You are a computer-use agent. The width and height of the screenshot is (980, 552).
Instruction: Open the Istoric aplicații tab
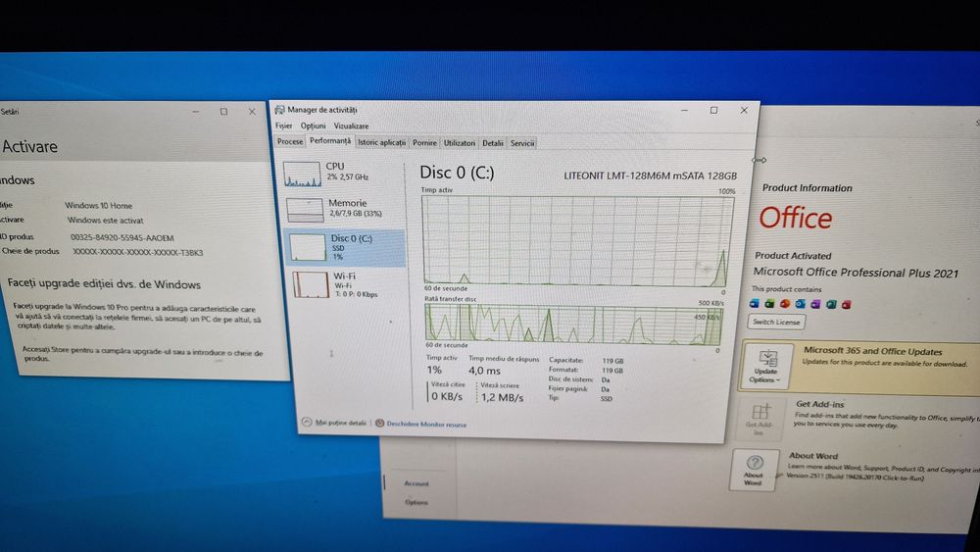381,142
